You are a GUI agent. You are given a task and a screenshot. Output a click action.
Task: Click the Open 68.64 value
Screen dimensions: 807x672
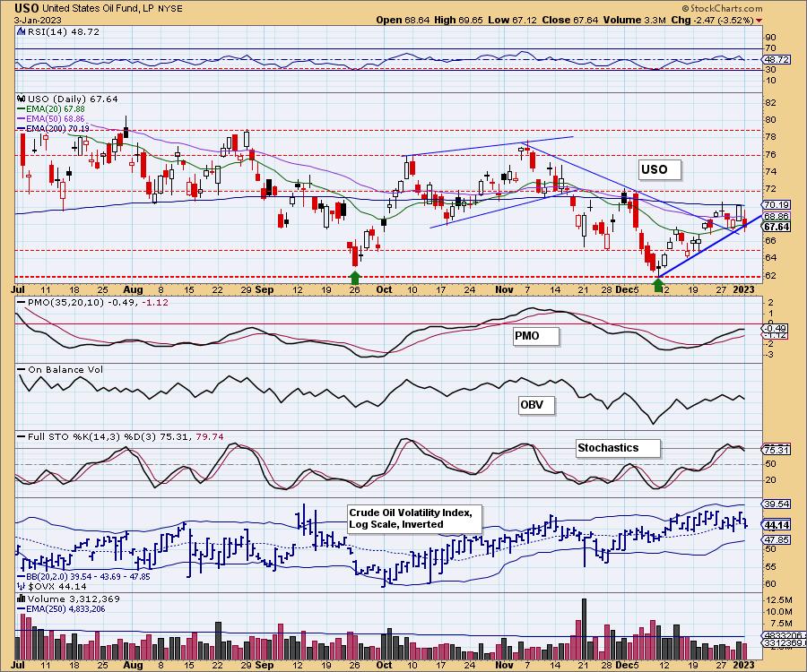402,20
